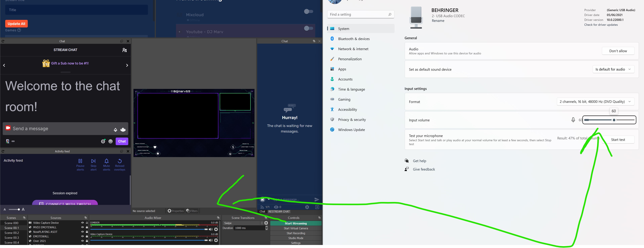Open chat settings gear in Stream Chat
Image resolution: width=644 pixels, height=248 pixels.
pos(103,141)
